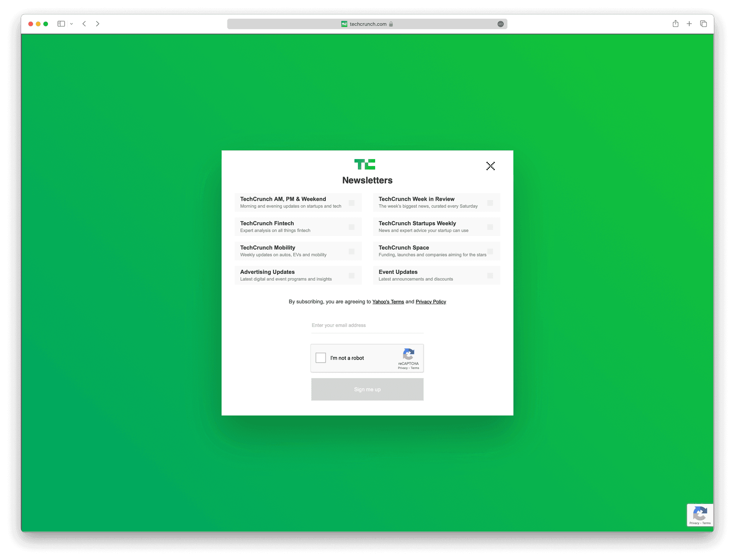Open the sidebar dropdown chevron in the toolbar
Screen dimensions: 735x560
pyautogui.click(x=72, y=24)
